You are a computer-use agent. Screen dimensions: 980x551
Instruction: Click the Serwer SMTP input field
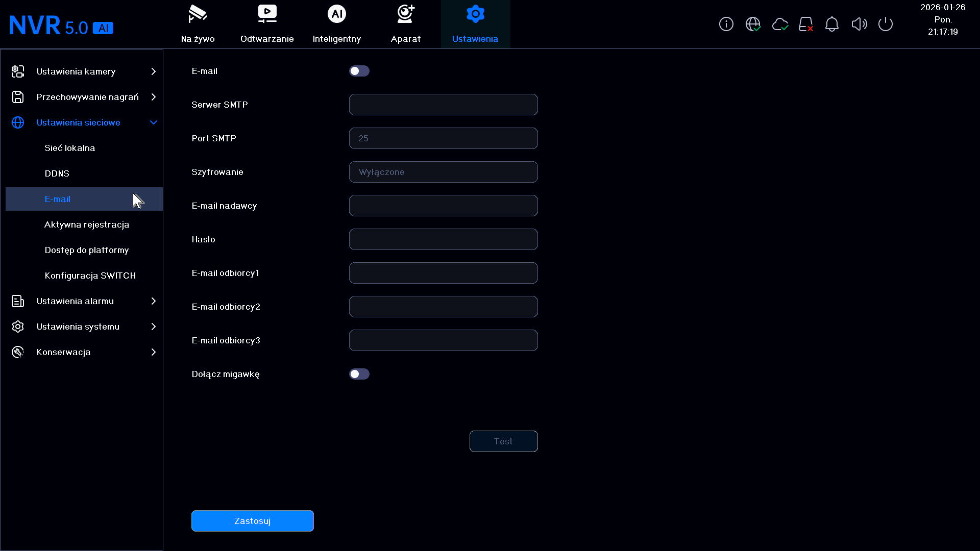[444, 105]
